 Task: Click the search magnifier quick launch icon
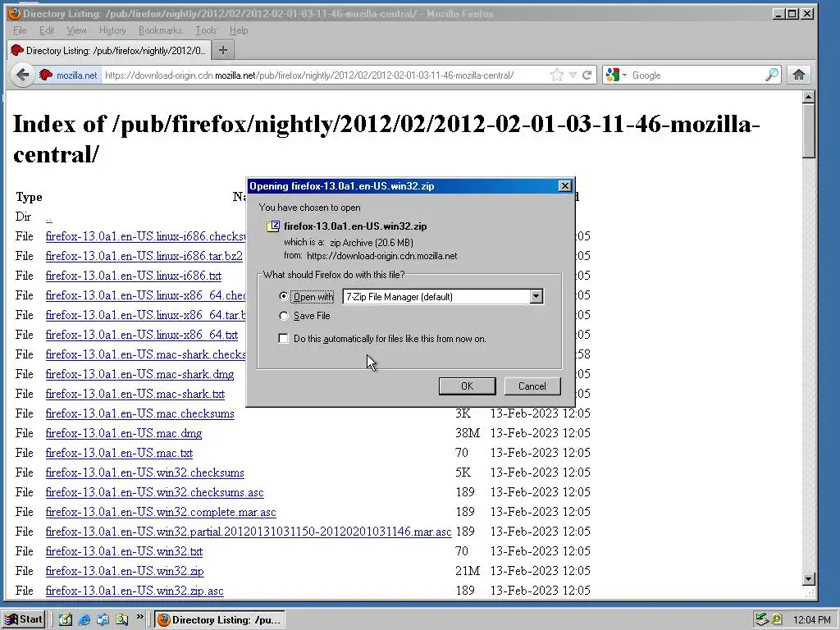(122, 620)
